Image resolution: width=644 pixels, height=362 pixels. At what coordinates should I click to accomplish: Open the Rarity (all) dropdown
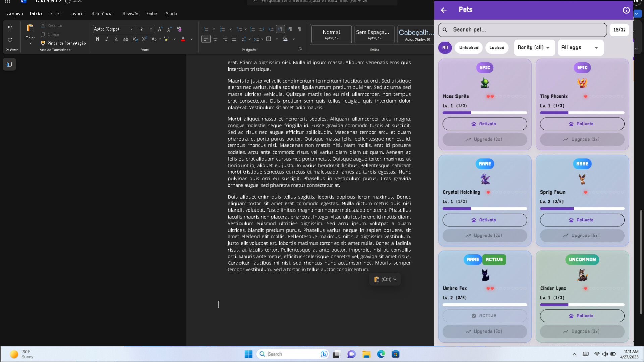[x=534, y=47]
